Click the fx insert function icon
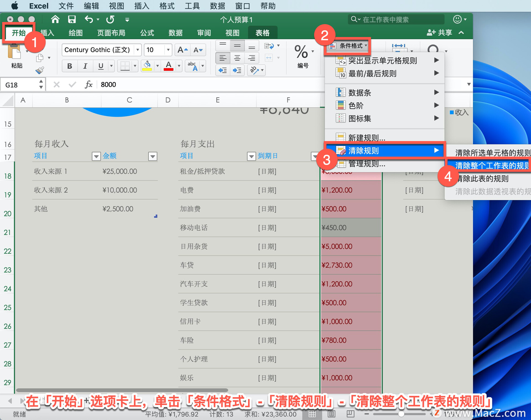531x420 pixels. 88,85
